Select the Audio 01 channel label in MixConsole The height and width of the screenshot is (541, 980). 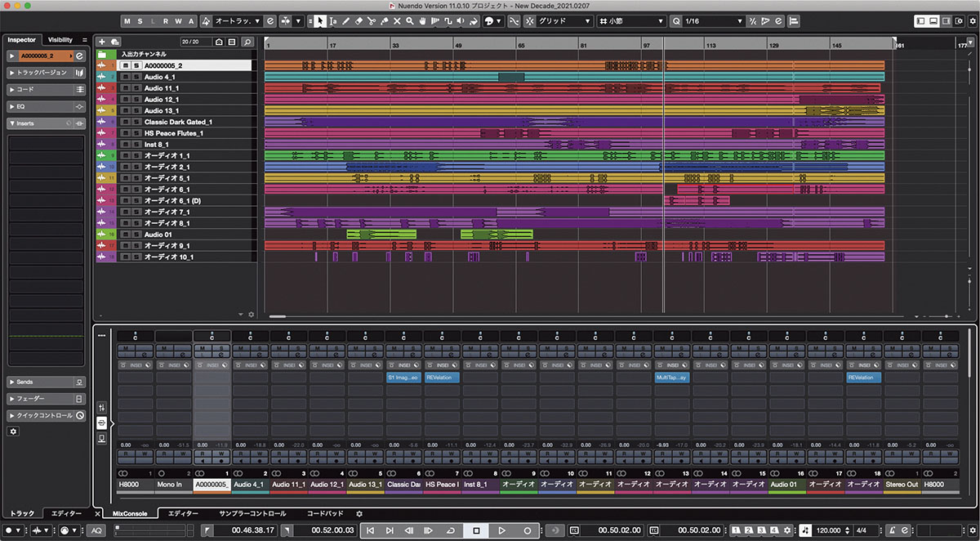click(x=787, y=485)
